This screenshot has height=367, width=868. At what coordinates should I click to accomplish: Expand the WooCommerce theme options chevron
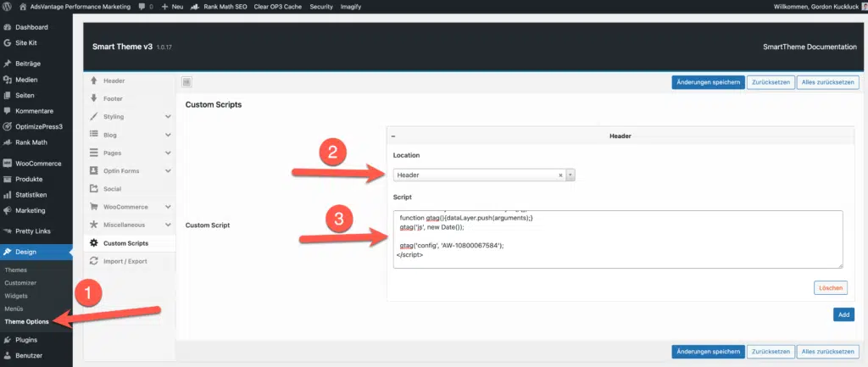(x=168, y=207)
